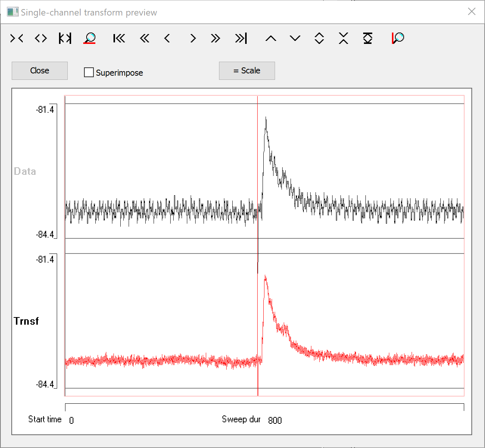This screenshot has height=448, width=485.
Task: Click the vertical autoscale icon
Action: point(368,38)
